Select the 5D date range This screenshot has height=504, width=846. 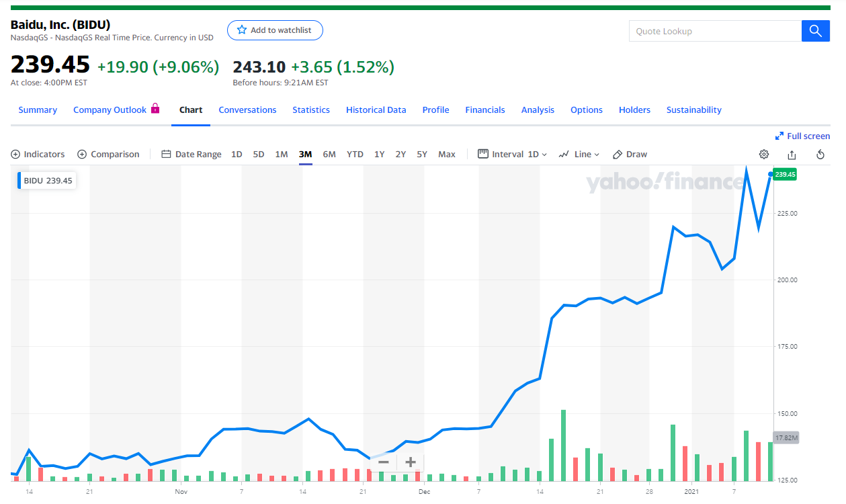pos(259,155)
